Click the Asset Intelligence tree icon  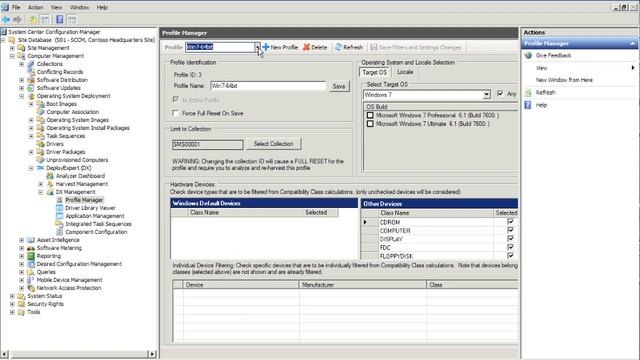(31, 240)
